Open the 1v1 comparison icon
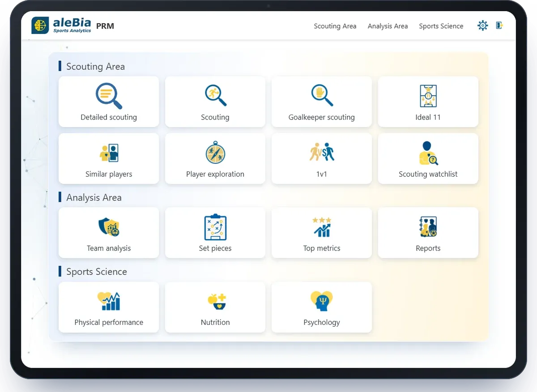Image resolution: width=537 pixels, height=392 pixels. tap(322, 152)
